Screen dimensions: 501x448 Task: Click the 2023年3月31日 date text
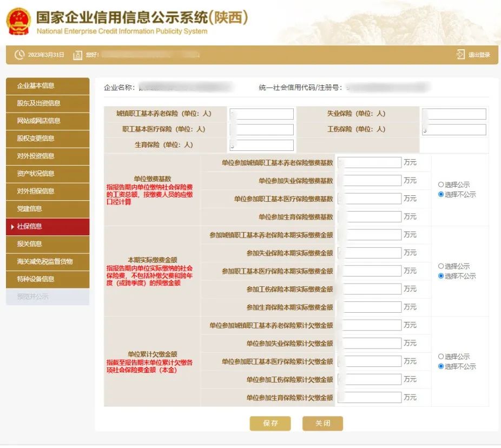pos(46,55)
